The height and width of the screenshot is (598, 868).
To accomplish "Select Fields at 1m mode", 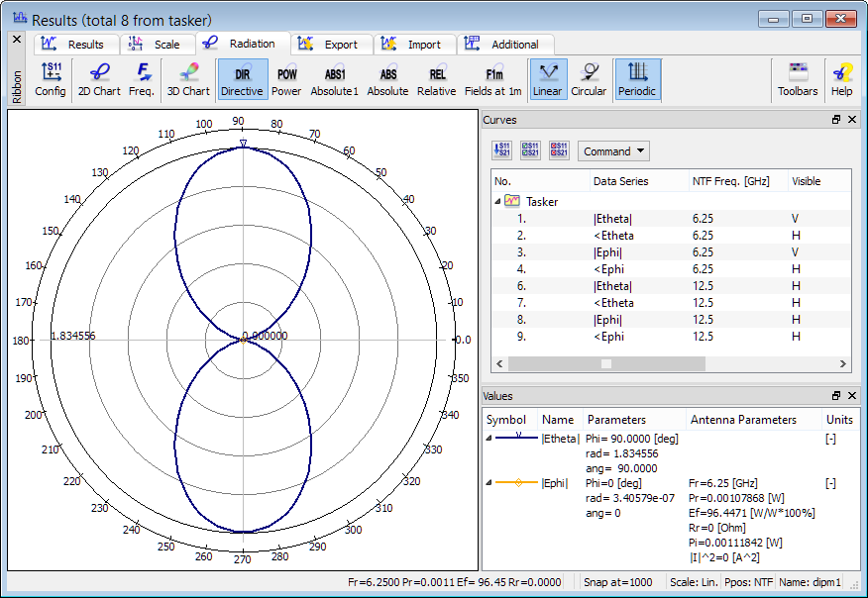I will [492, 79].
